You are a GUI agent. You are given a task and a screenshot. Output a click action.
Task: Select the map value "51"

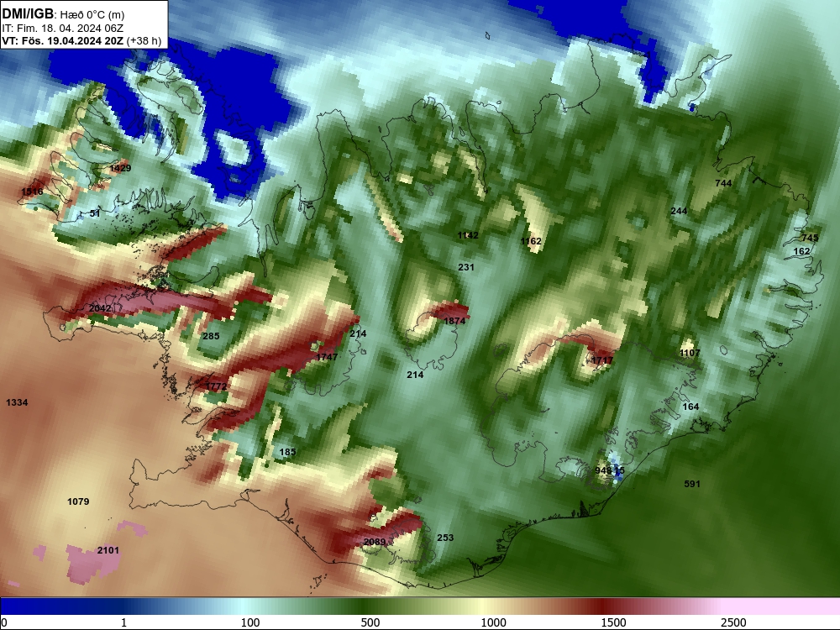point(95,213)
